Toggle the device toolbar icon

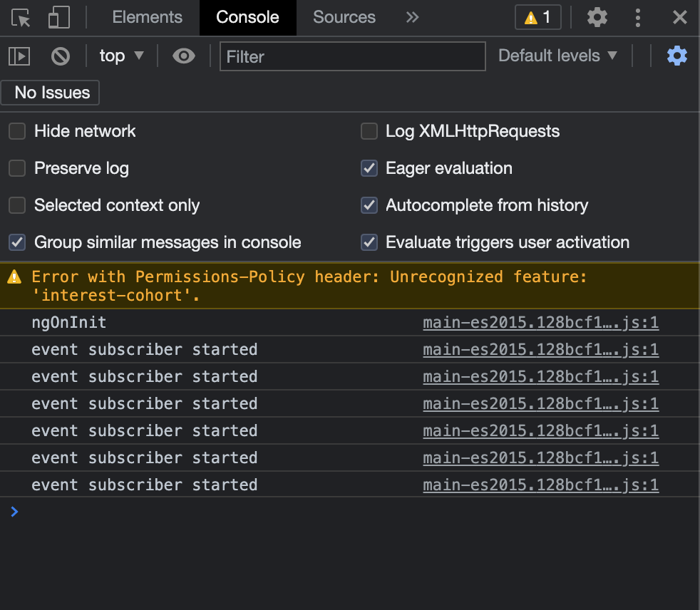59,18
